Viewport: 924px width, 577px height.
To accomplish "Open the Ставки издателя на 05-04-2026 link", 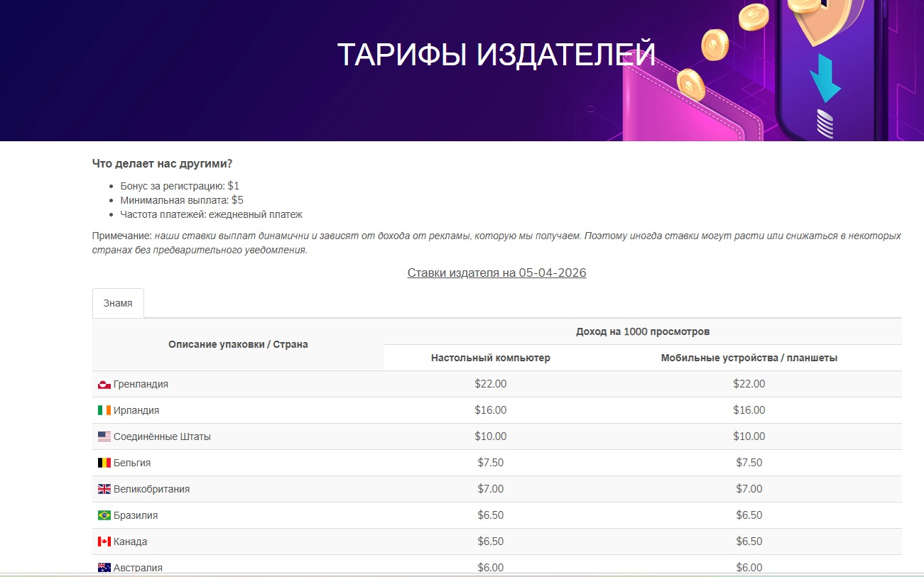I will [496, 273].
